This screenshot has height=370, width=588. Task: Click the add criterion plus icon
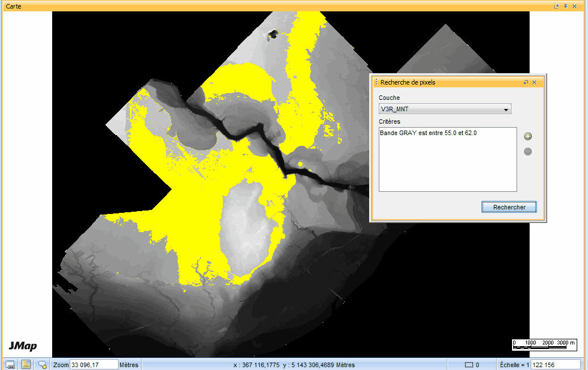(x=528, y=136)
